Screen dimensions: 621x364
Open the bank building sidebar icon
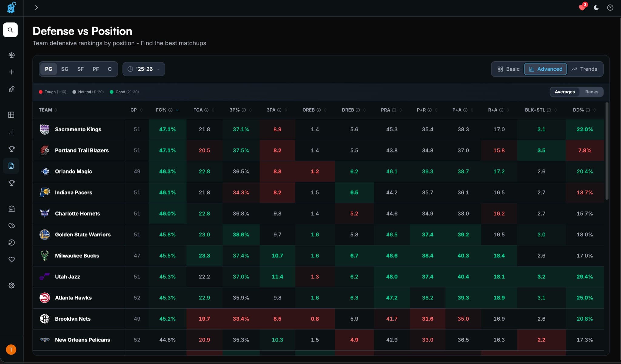[12, 209]
